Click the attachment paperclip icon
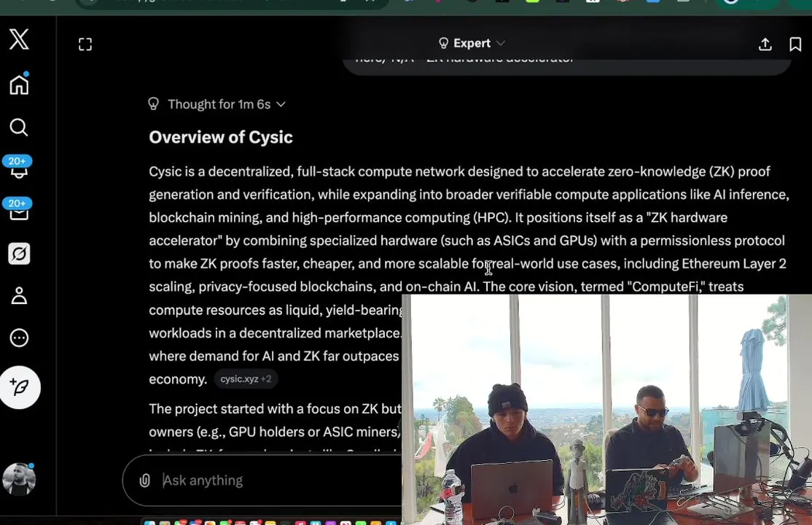 tap(144, 481)
